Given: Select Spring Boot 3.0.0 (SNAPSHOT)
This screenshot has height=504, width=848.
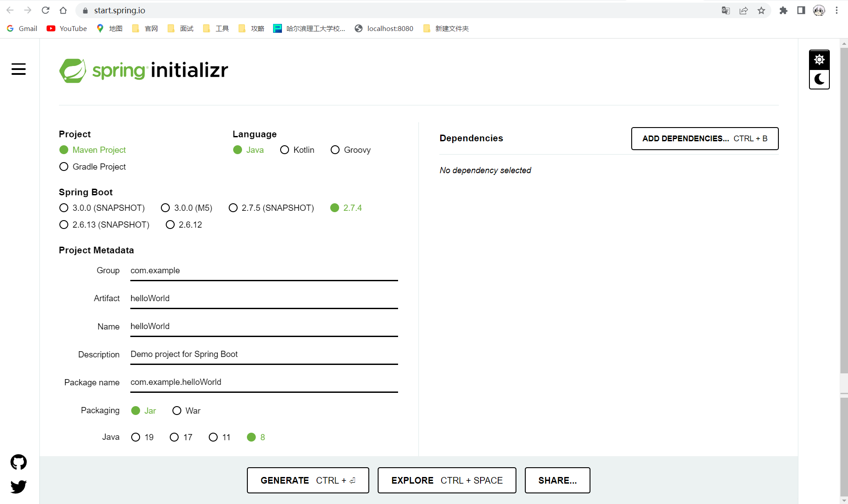Looking at the screenshot, I should (102, 208).
